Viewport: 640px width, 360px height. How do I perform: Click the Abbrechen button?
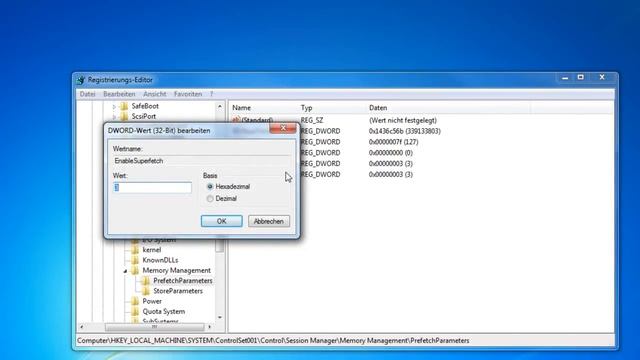click(269, 221)
